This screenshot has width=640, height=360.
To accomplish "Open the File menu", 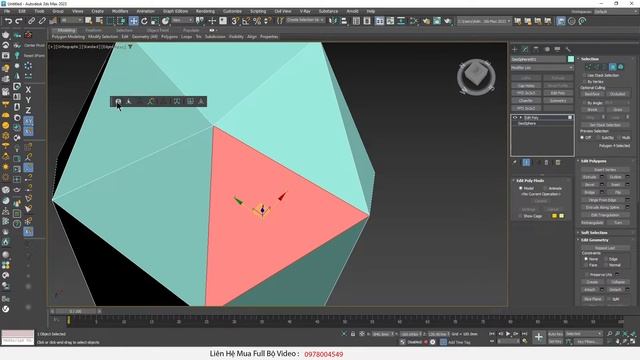I will point(7,11).
